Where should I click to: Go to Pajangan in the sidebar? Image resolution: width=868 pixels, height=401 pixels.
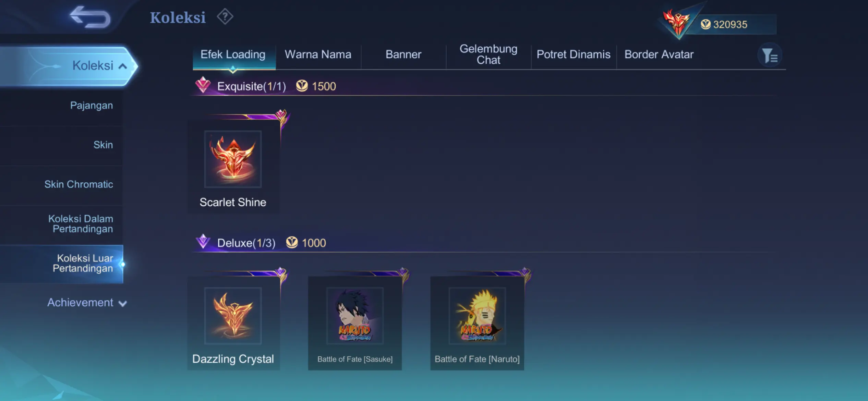[x=92, y=105]
